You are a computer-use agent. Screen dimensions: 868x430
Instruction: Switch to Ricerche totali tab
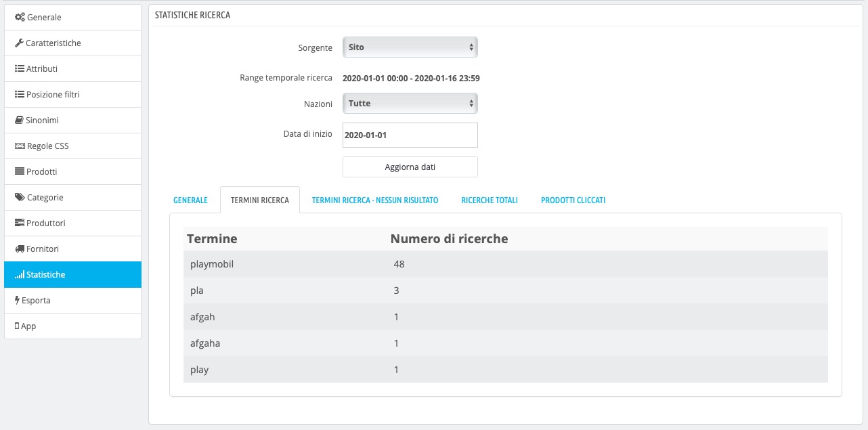pos(490,200)
